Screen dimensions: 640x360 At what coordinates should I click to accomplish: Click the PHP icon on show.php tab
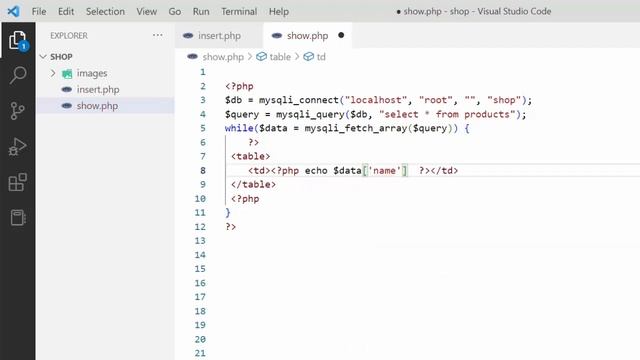tap(277, 36)
